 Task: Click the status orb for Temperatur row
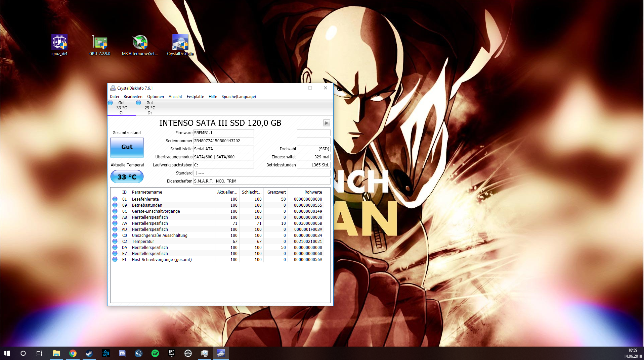(x=115, y=241)
